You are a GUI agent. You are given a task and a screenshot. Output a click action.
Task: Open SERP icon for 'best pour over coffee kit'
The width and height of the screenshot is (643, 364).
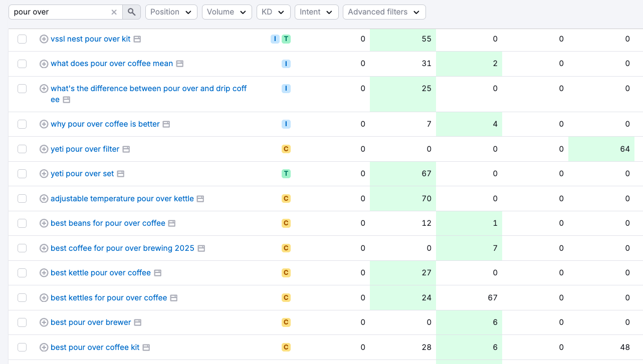146,347
